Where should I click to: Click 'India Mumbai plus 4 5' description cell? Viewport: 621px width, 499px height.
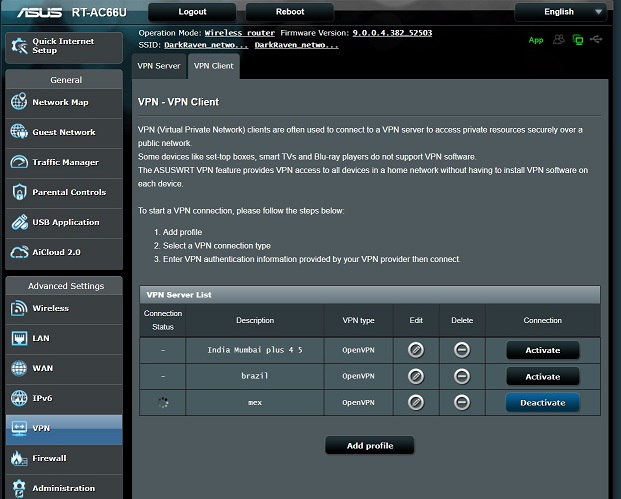point(255,350)
